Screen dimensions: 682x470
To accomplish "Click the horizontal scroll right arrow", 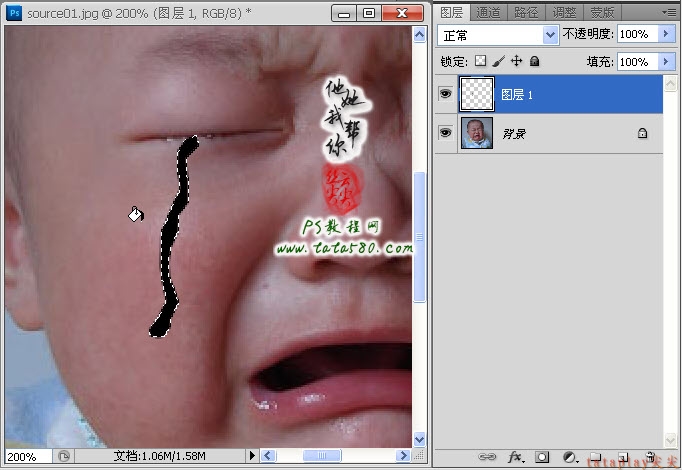I will tap(403, 456).
